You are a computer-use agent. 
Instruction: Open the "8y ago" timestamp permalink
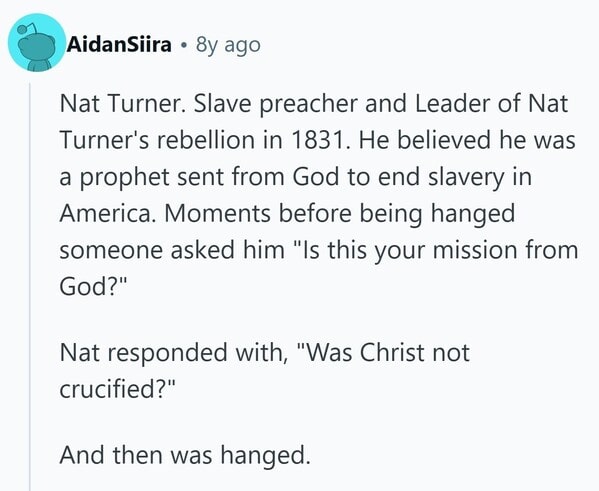pyautogui.click(x=228, y=46)
